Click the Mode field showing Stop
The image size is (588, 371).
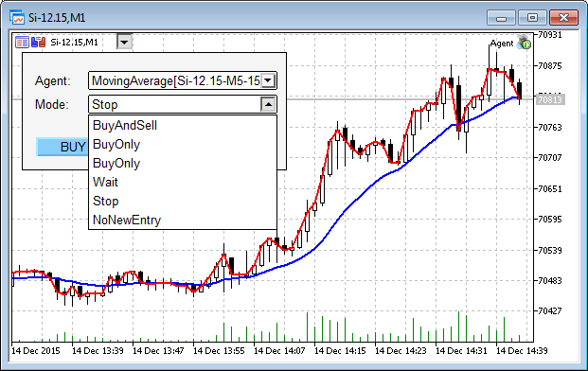point(183,104)
